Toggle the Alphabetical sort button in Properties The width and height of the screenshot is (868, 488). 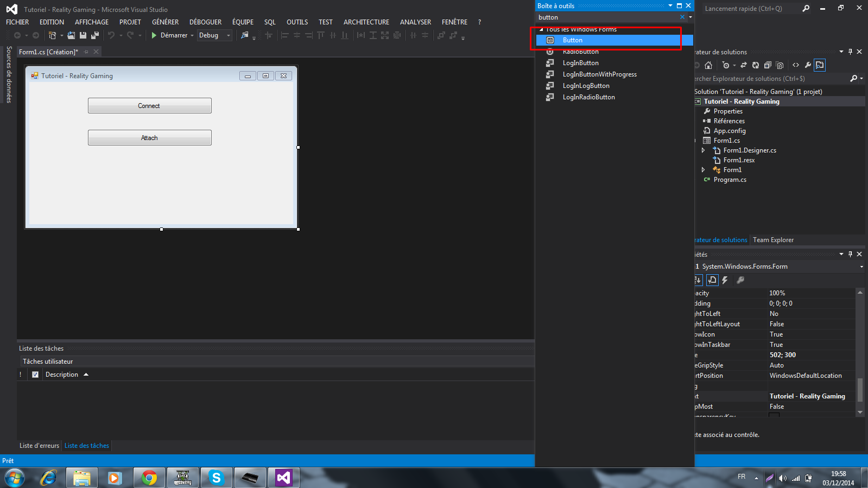(x=698, y=280)
